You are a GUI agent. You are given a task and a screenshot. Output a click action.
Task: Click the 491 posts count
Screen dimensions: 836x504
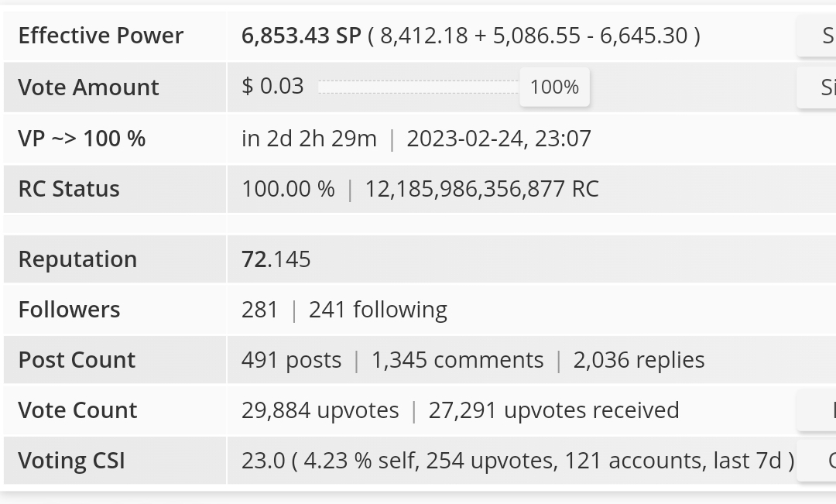(x=291, y=360)
